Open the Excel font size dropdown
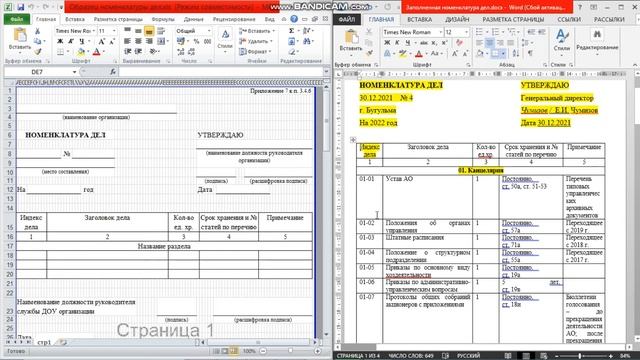Viewport: 640px width, 360px height. 114,31
